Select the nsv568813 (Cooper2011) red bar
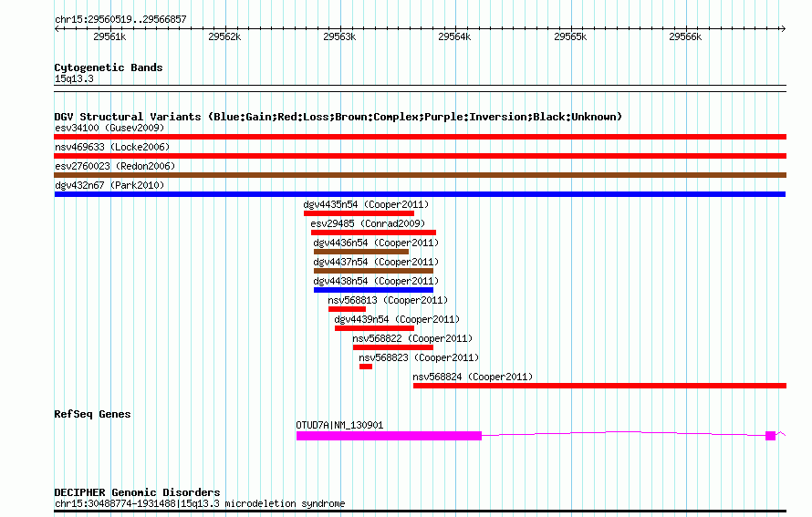This screenshot has height=517, width=812. [x=347, y=309]
